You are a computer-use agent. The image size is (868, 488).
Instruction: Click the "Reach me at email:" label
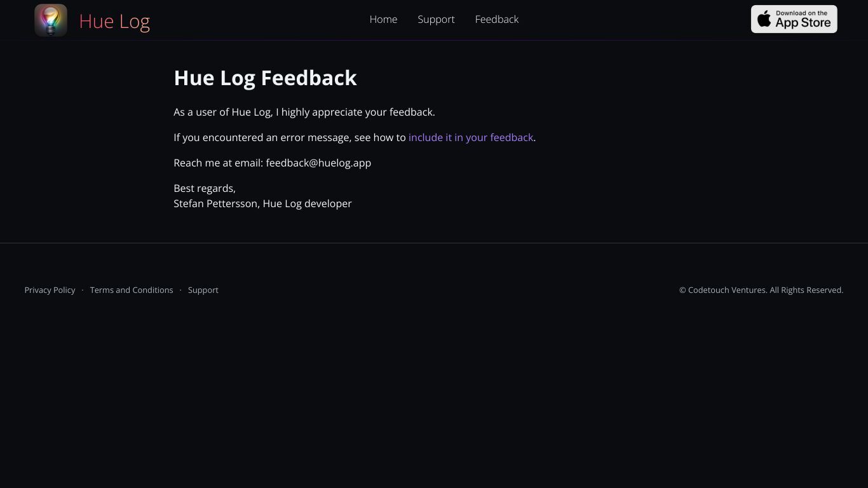pyautogui.click(x=219, y=163)
